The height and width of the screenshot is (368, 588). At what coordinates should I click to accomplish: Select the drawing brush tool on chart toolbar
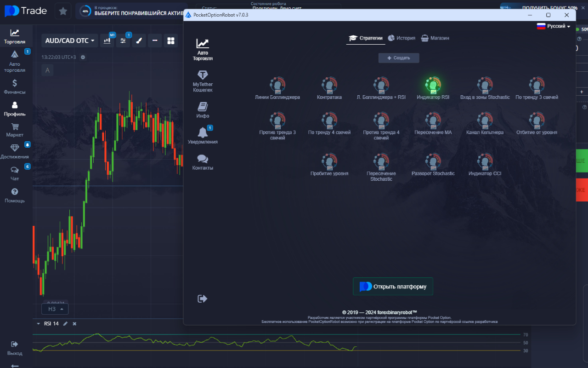[139, 40]
